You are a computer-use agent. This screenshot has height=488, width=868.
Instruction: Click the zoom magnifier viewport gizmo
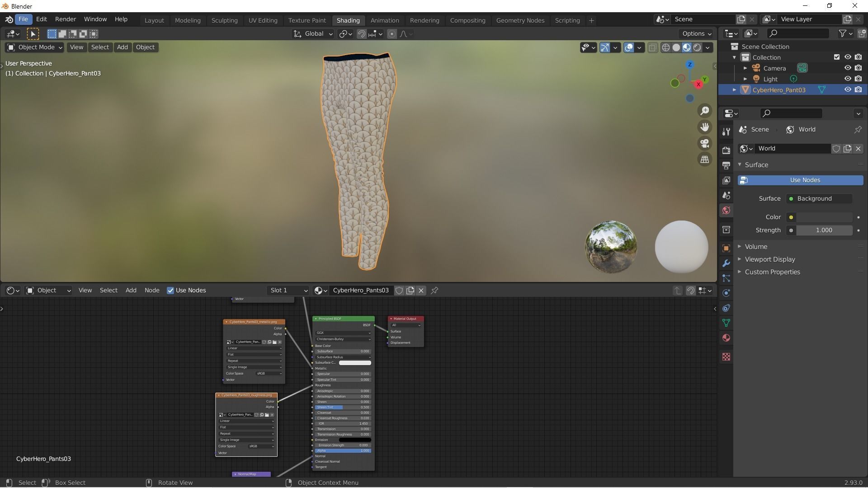[704, 111]
